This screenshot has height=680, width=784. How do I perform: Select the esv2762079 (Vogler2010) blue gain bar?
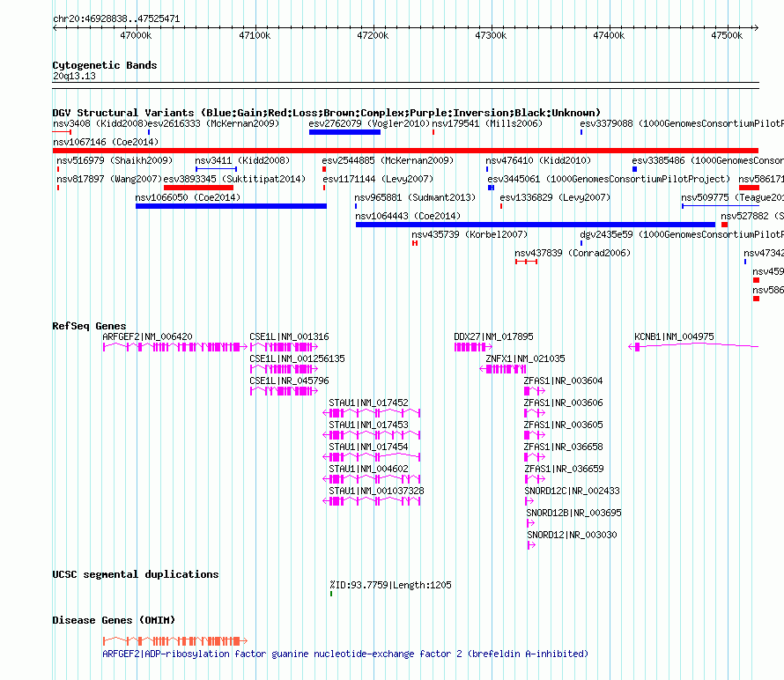pos(344,132)
